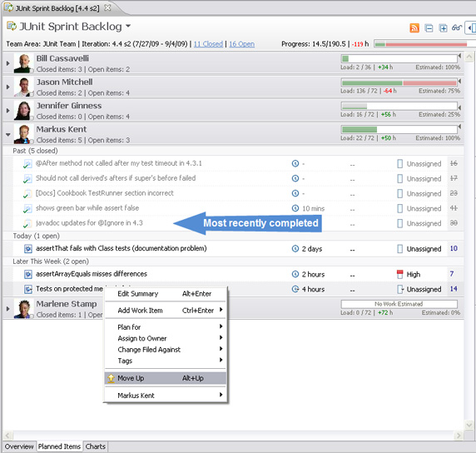Click Marlene Stamp's avatar photo
This screenshot has width=476, height=453.
[23, 309]
